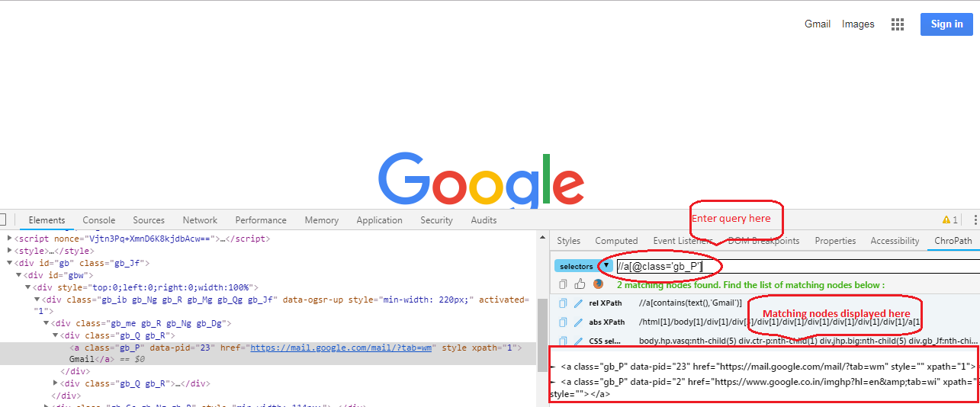Select the ChroPath sidebar tab
The height and width of the screenshot is (407, 980).
(x=953, y=241)
